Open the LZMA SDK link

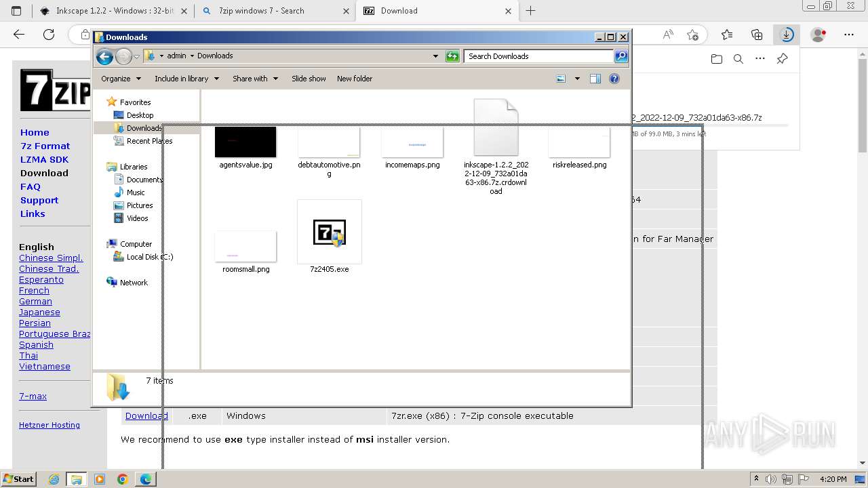tap(44, 159)
